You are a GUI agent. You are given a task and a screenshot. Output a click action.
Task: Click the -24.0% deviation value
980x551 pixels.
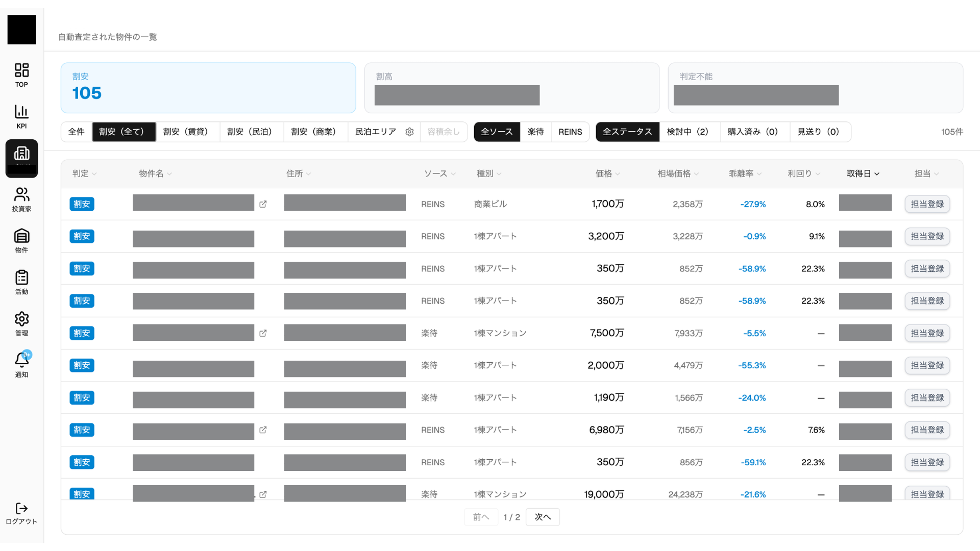click(752, 397)
